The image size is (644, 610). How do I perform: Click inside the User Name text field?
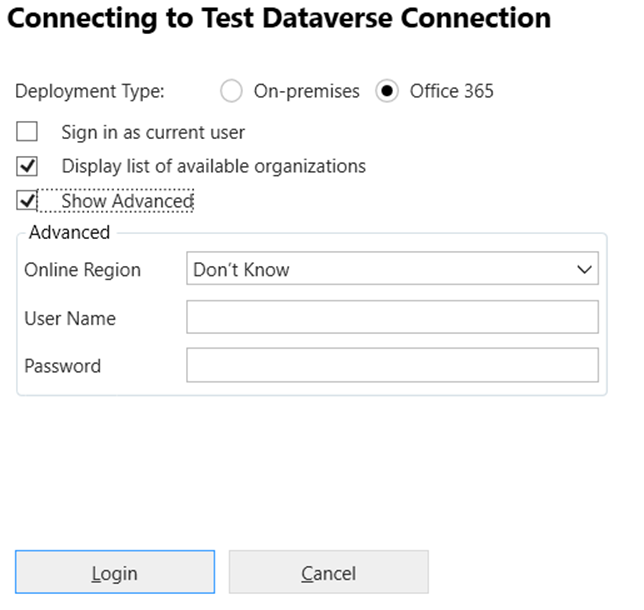391,317
